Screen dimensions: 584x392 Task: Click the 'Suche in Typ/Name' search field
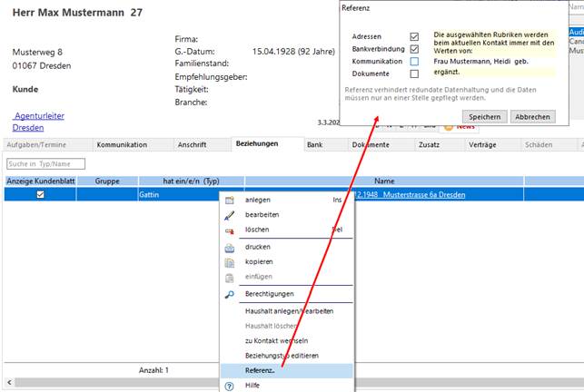pos(45,164)
